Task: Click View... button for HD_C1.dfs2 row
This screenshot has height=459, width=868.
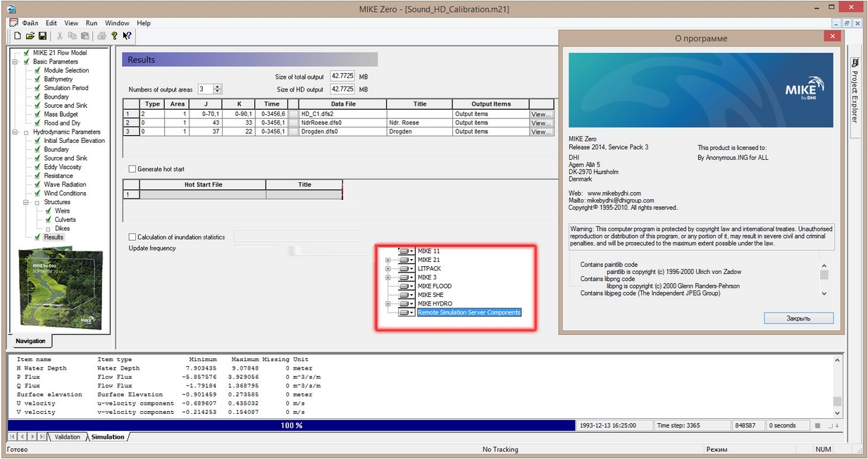Action: tap(541, 114)
